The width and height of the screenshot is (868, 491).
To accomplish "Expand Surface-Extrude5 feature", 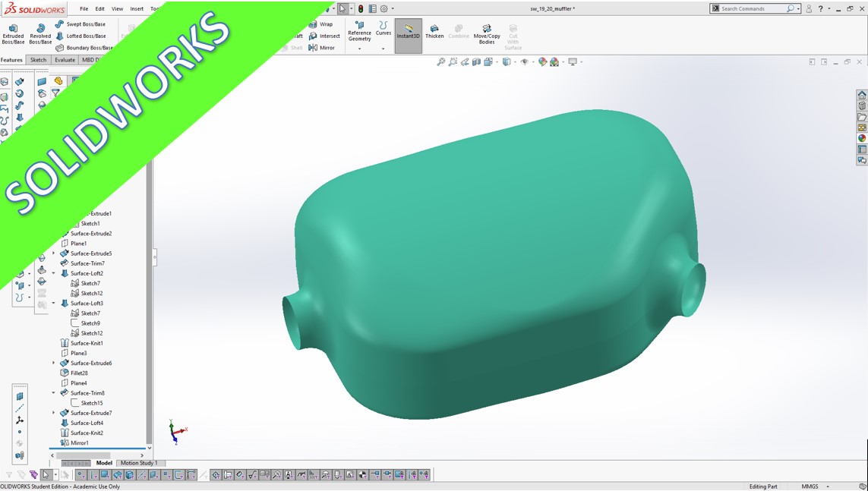I will click(x=54, y=253).
